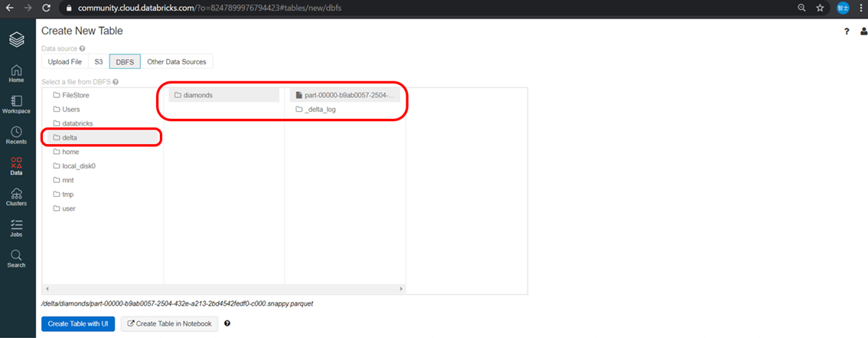The width and height of the screenshot is (868, 338).
Task: Click the help question mark at top right
Action: tap(847, 31)
